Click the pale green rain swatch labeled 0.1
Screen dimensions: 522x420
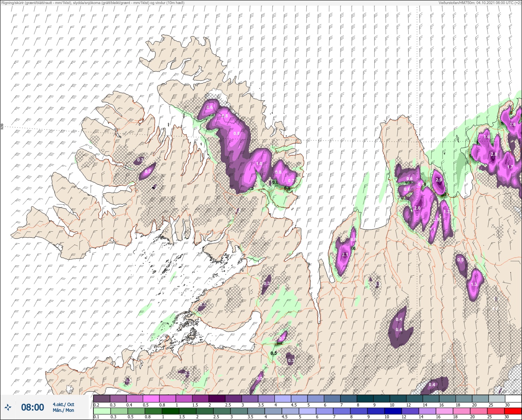[x=102, y=411]
